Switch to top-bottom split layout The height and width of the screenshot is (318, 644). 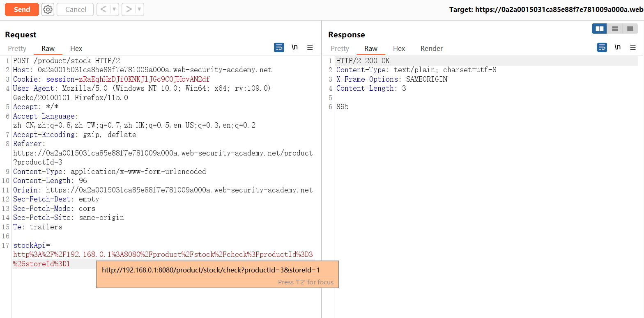click(x=615, y=29)
